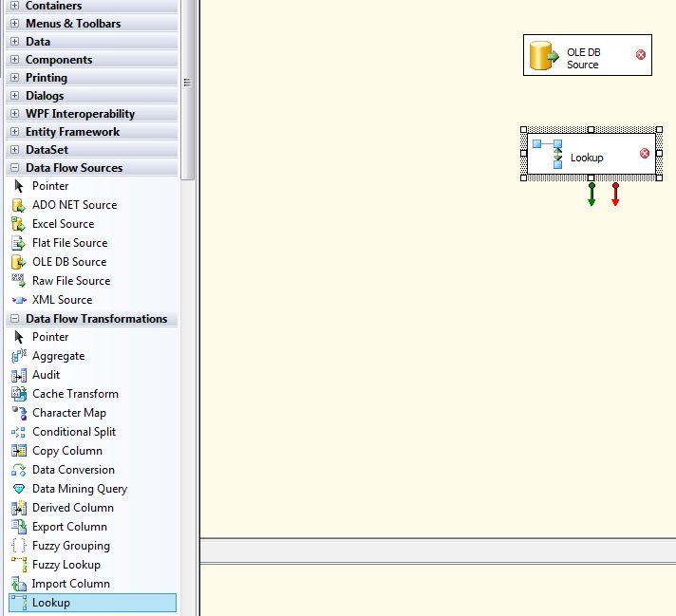The width and height of the screenshot is (676, 616).
Task: Click the highlighted Lookup toolbox icon
Action: (19, 603)
